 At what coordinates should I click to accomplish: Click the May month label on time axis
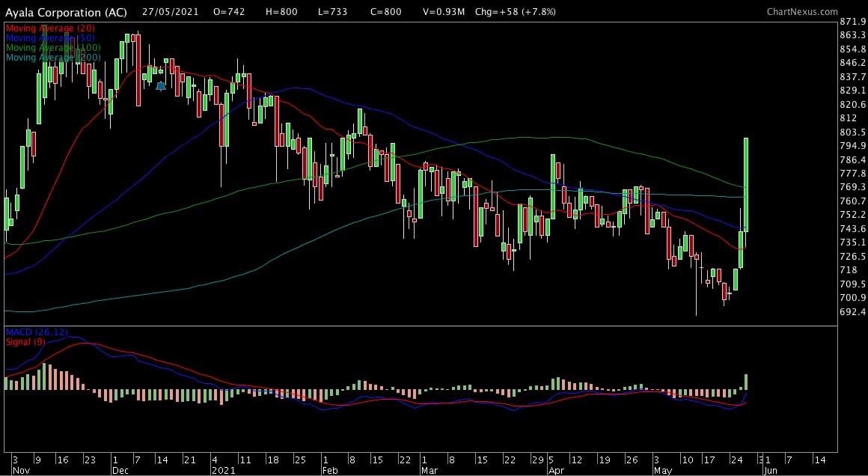click(x=662, y=470)
